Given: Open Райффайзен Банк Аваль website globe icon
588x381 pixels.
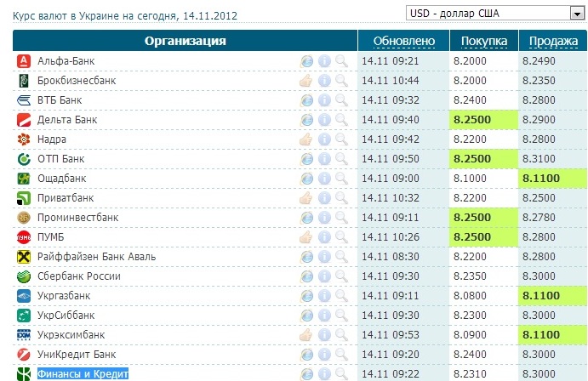Looking at the screenshot, I should point(306,257).
